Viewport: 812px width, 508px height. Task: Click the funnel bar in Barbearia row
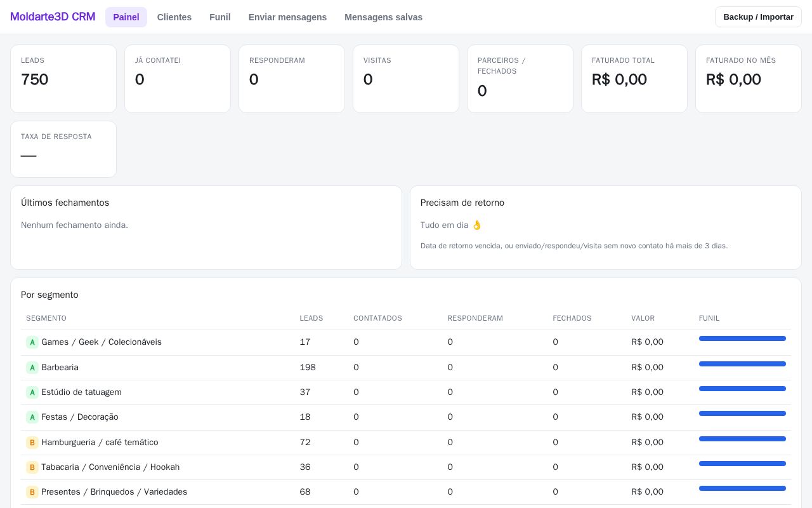point(742,364)
